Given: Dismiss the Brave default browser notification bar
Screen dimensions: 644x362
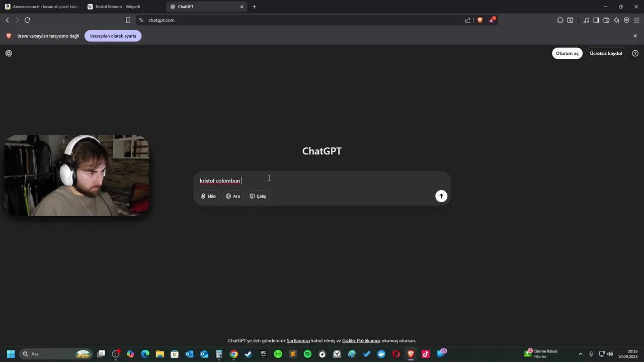Looking at the screenshot, I should click(x=635, y=36).
